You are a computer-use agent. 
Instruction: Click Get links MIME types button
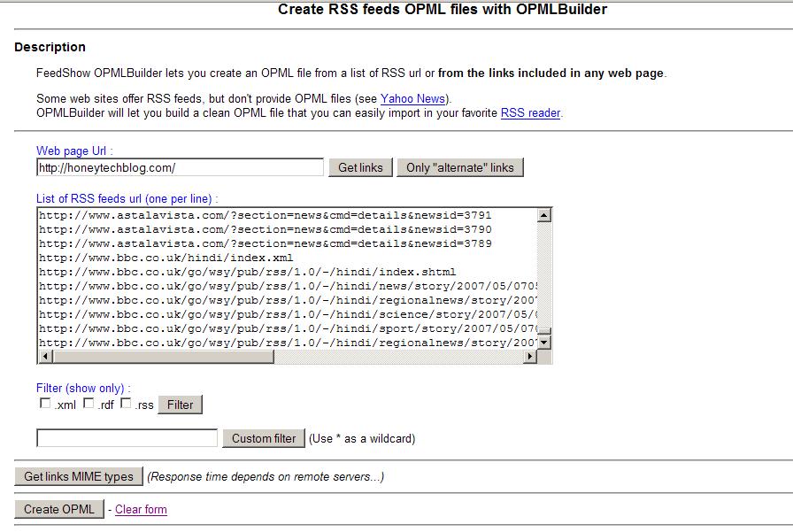pyautogui.click(x=79, y=476)
